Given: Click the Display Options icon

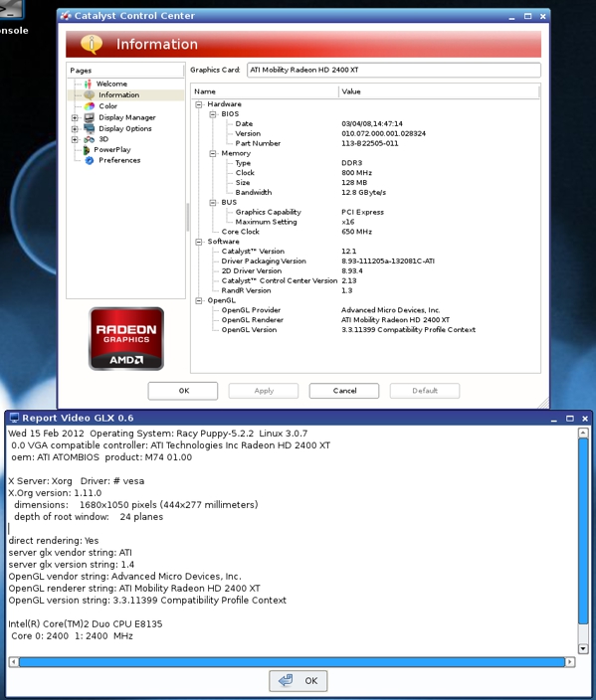Looking at the screenshot, I should click(x=90, y=128).
